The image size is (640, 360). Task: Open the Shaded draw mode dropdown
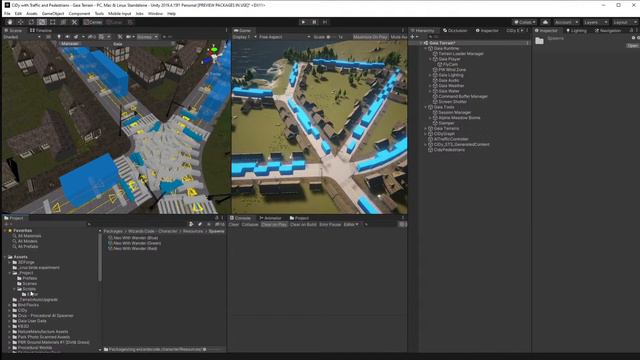coord(22,37)
